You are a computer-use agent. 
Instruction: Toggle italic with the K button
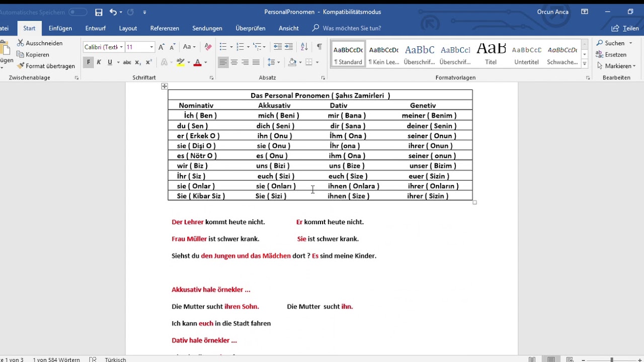coord(99,62)
